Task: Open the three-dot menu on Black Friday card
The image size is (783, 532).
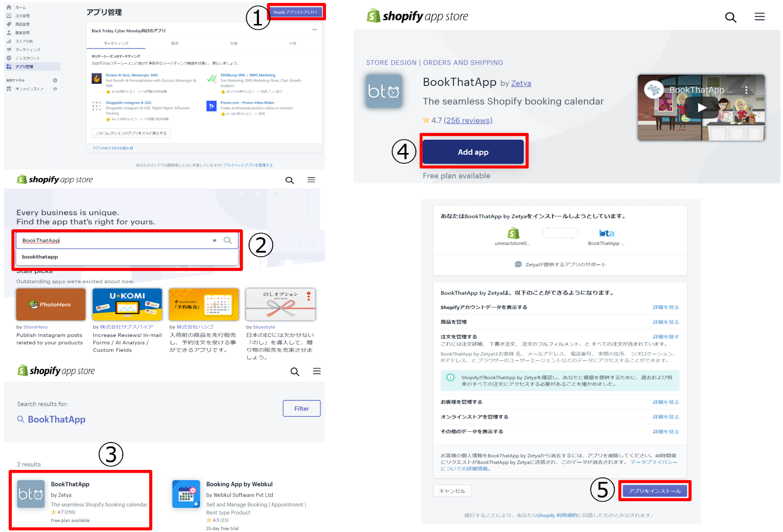Action: click(314, 30)
